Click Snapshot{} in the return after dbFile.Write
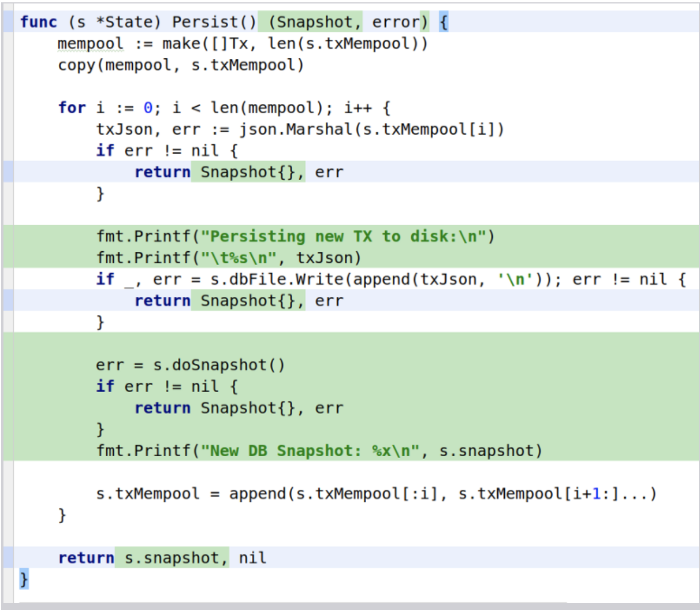This screenshot has height=611, width=700. (x=248, y=301)
